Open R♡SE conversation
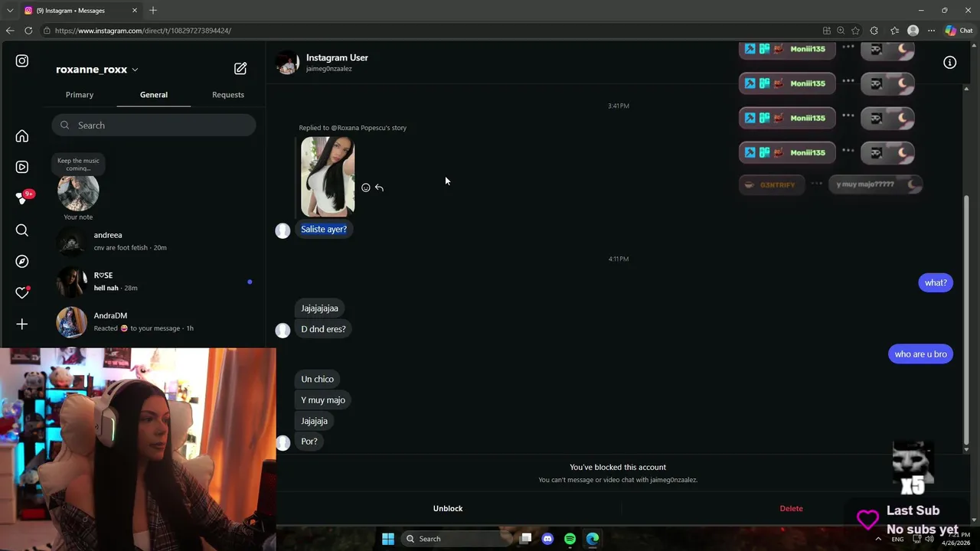The image size is (980, 551). click(154, 282)
